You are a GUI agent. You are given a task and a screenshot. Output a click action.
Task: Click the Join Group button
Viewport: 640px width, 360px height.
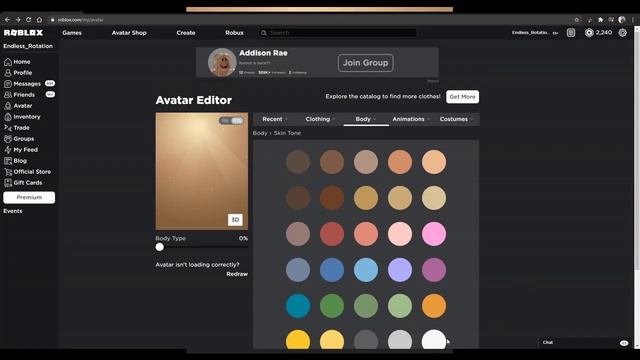click(366, 63)
